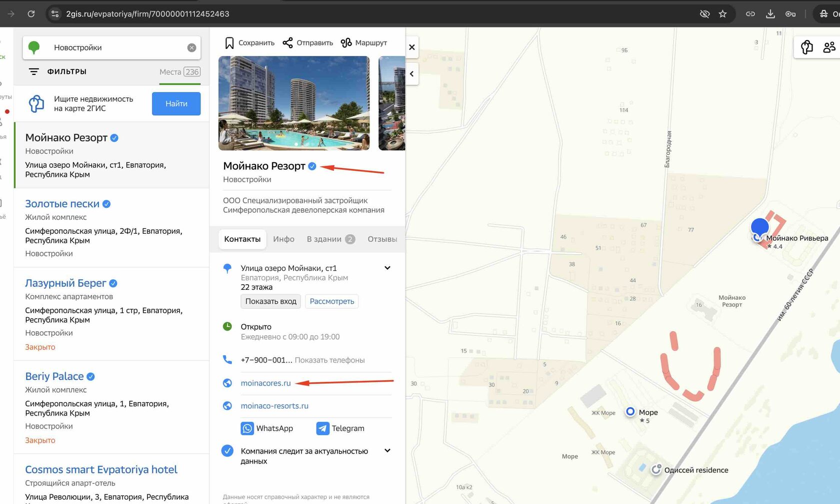
Task: Open browser downloads icon
Action: point(770,14)
